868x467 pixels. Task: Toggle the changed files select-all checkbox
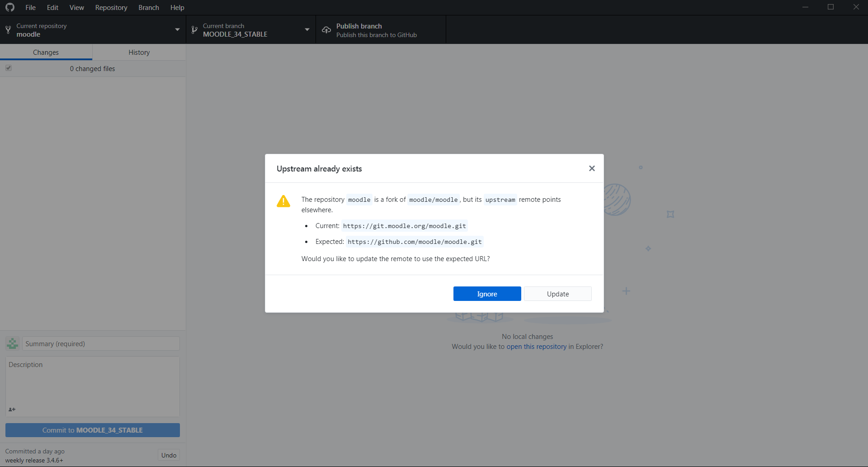tap(9, 68)
